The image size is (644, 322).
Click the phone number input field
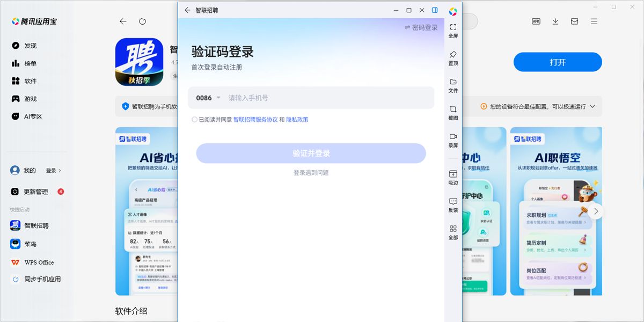(328, 98)
